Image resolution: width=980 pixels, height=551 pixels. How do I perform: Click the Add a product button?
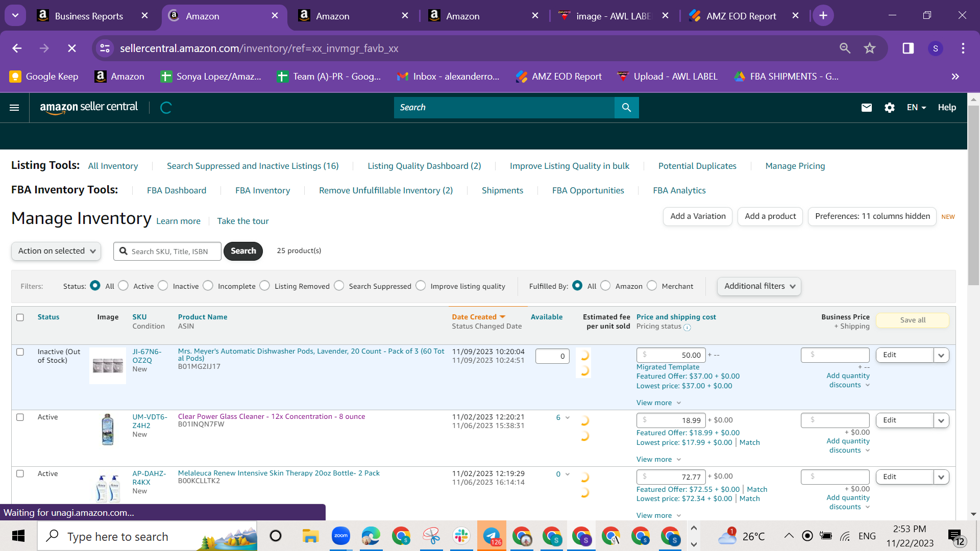click(770, 216)
